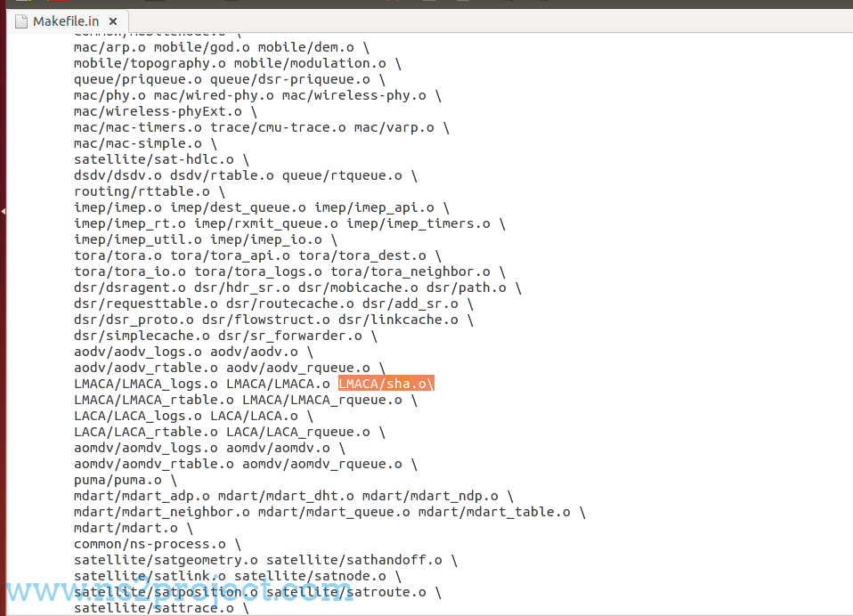Screen dimensions: 853x616
Task: Click the left-edge launcher reveal arrow
Action: coord(3,211)
